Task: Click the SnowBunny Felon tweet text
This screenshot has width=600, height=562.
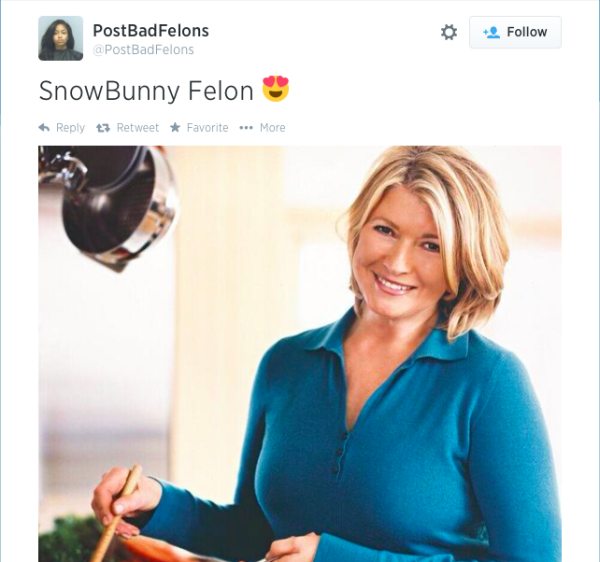Action: [146, 91]
